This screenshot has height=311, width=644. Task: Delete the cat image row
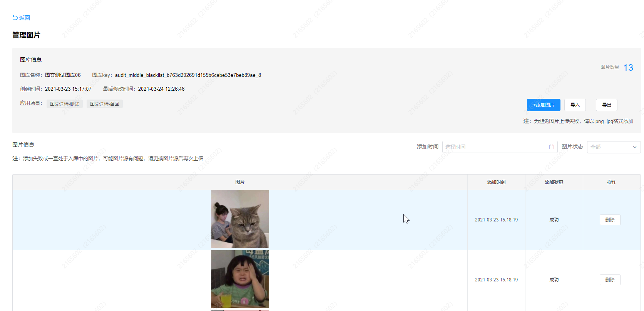[610, 220]
